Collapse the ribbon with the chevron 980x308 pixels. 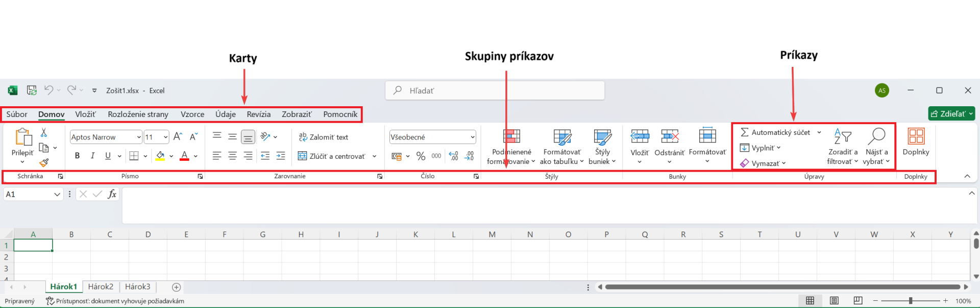[967, 176]
